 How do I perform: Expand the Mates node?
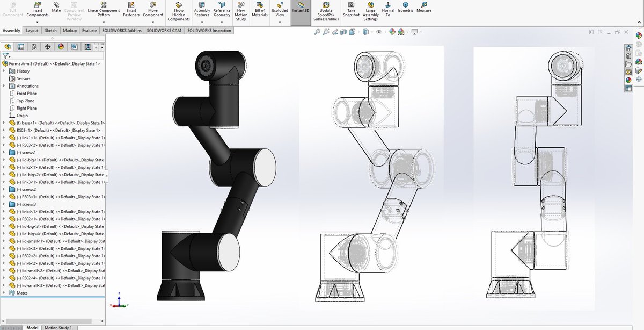tap(4, 293)
